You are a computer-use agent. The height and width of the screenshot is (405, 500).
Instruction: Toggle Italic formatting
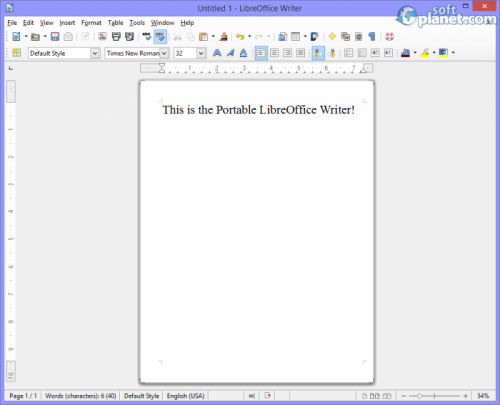[x=230, y=53]
